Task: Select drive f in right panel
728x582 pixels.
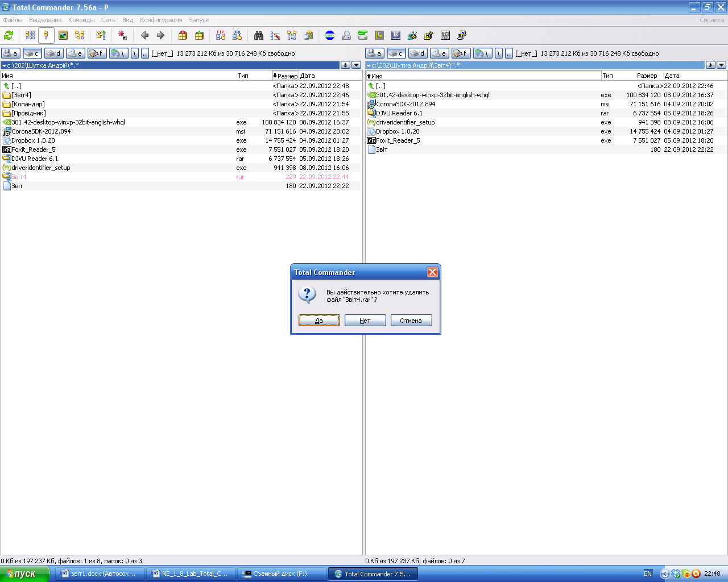Action: (461, 53)
